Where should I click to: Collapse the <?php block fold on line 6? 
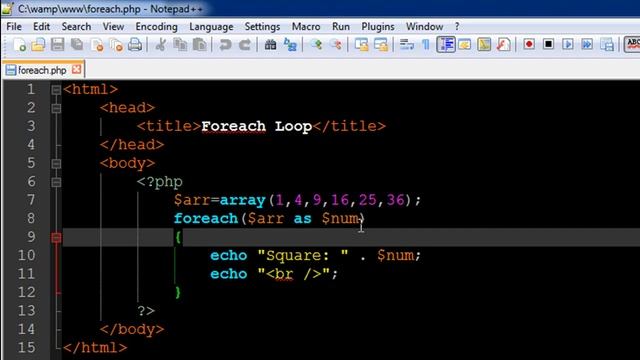coord(56,182)
